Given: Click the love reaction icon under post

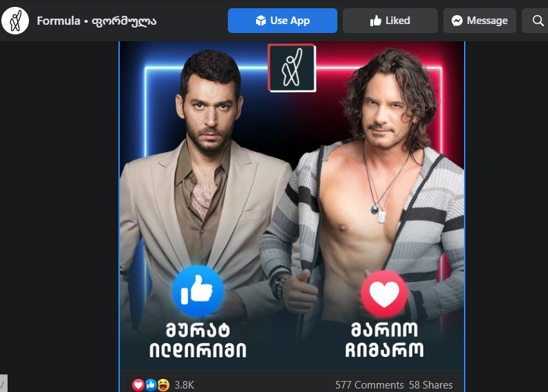Looking at the screenshot, I should pyautogui.click(x=138, y=385).
